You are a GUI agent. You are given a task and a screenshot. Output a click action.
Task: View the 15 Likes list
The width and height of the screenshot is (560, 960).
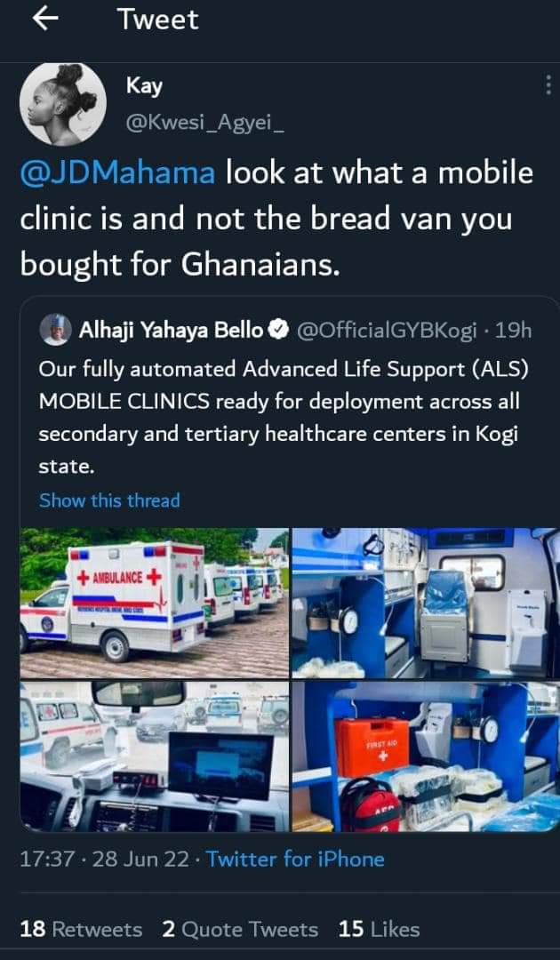(x=379, y=930)
